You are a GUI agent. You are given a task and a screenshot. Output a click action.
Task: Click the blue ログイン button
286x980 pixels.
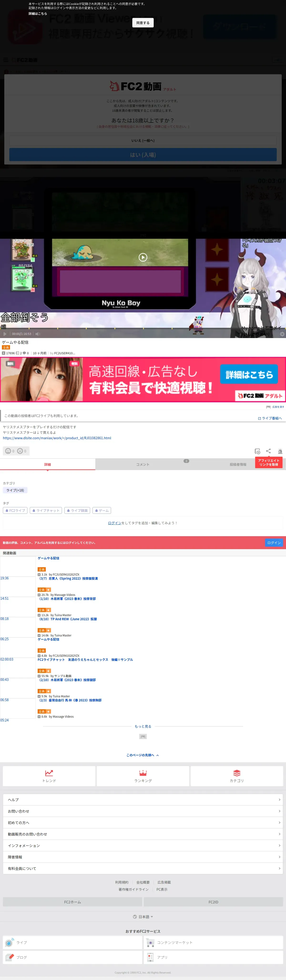pyautogui.click(x=274, y=542)
